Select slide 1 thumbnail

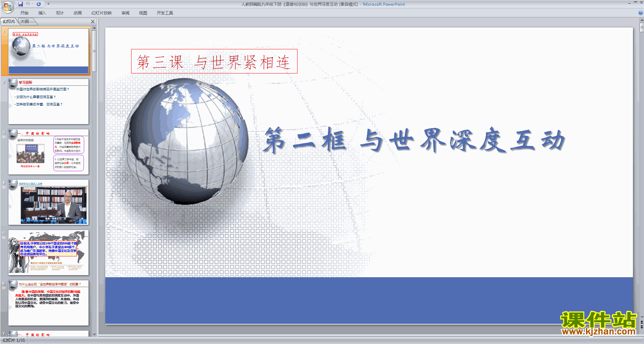click(49, 51)
